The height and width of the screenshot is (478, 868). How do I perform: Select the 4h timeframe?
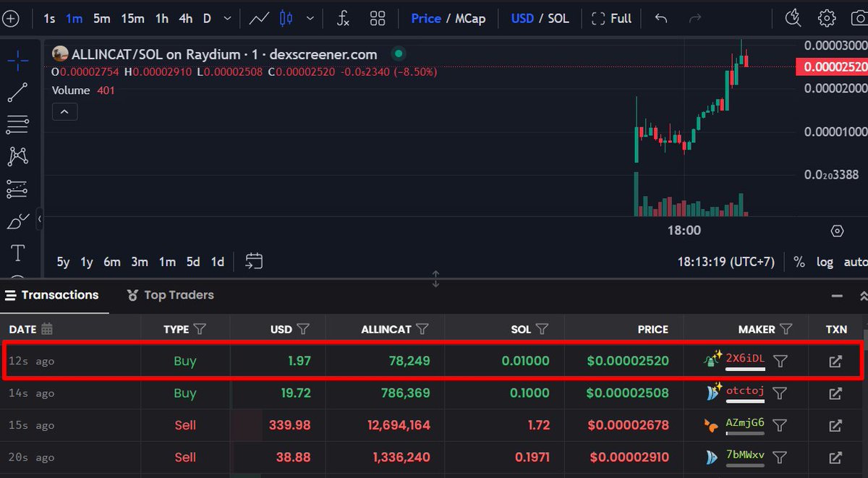(186, 19)
